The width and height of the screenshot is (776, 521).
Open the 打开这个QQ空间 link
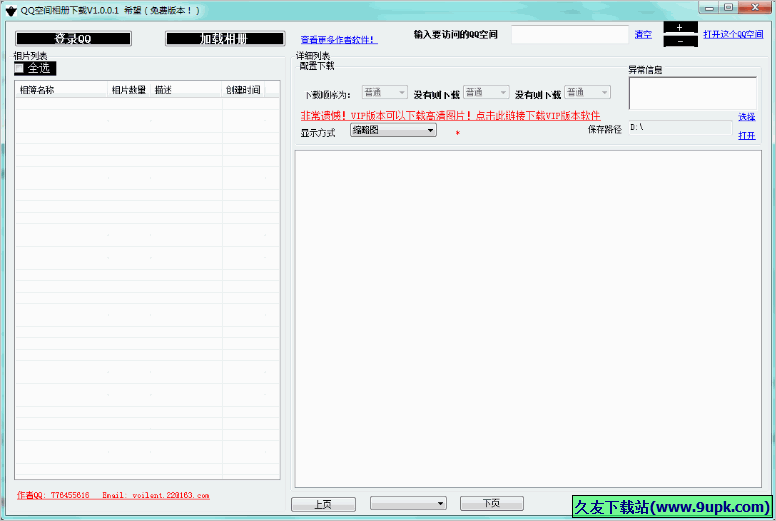[x=733, y=34]
